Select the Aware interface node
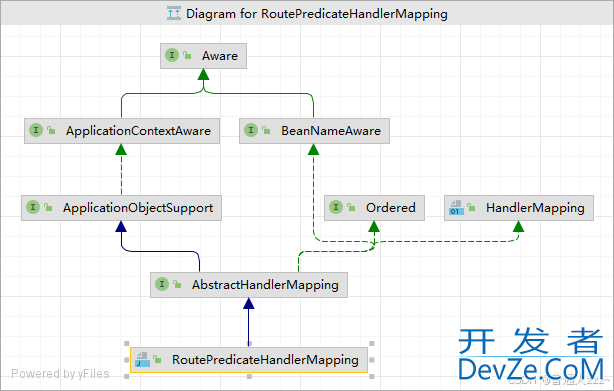The height and width of the screenshot is (391, 614). 203,56
